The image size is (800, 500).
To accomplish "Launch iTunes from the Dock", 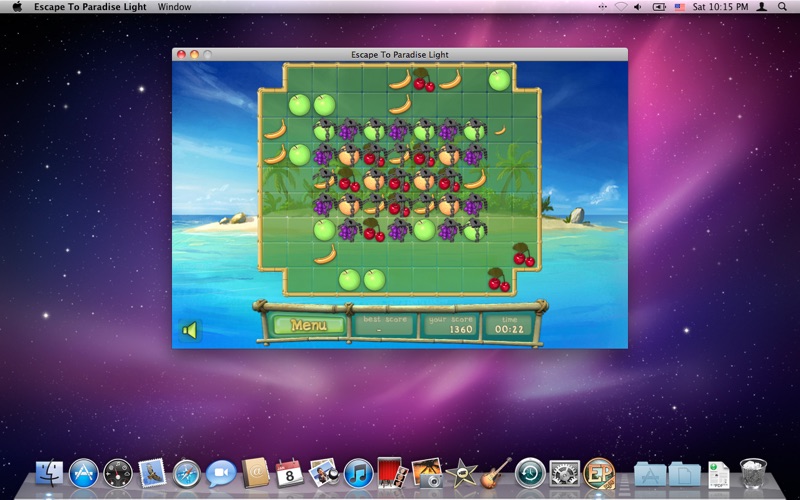I will pyautogui.click(x=358, y=473).
